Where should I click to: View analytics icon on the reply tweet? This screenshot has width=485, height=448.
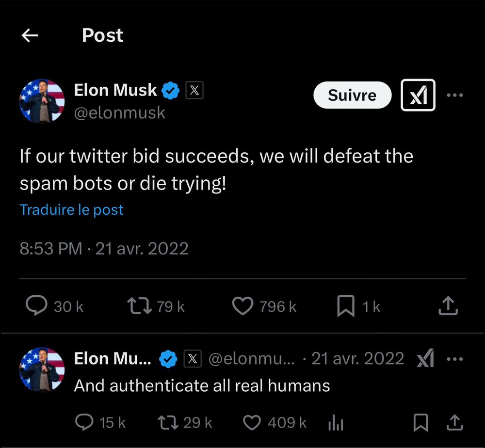click(336, 422)
